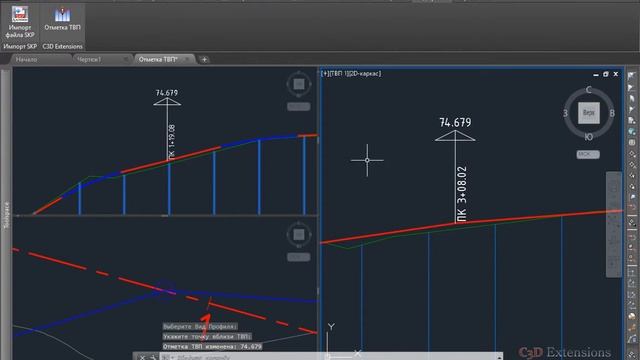
Task: Expand the command line history arrow
Action: pos(499,357)
